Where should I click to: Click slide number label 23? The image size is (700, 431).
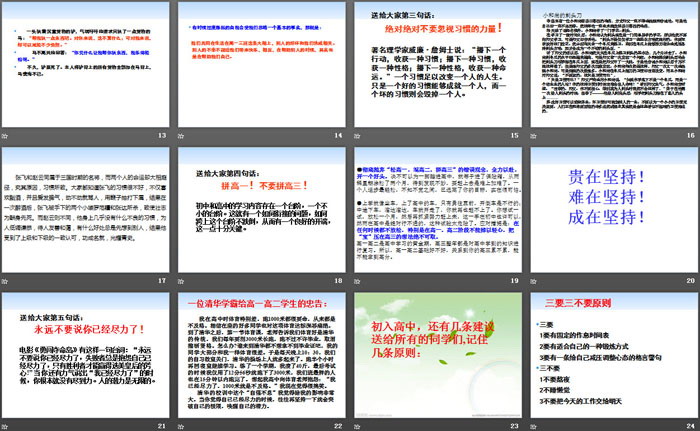click(515, 426)
